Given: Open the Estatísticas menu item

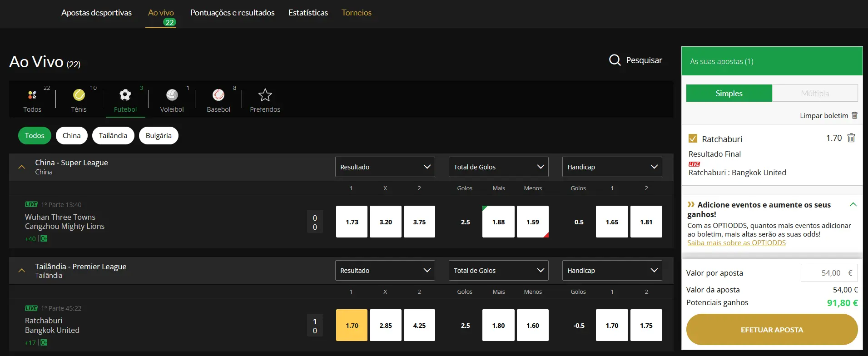Looking at the screenshot, I should 308,13.
